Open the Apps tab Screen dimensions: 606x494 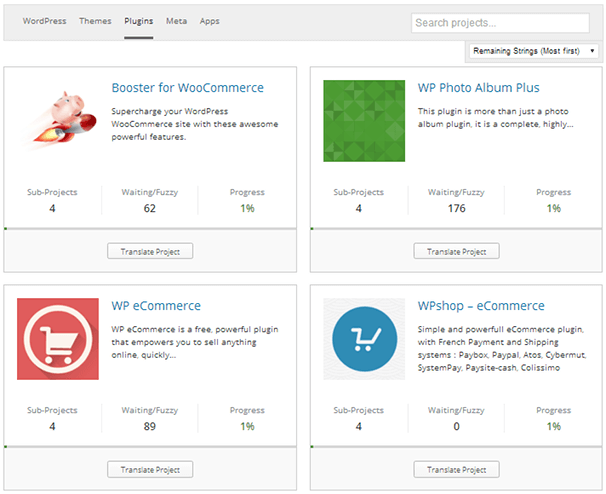click(x=209, y=22)
